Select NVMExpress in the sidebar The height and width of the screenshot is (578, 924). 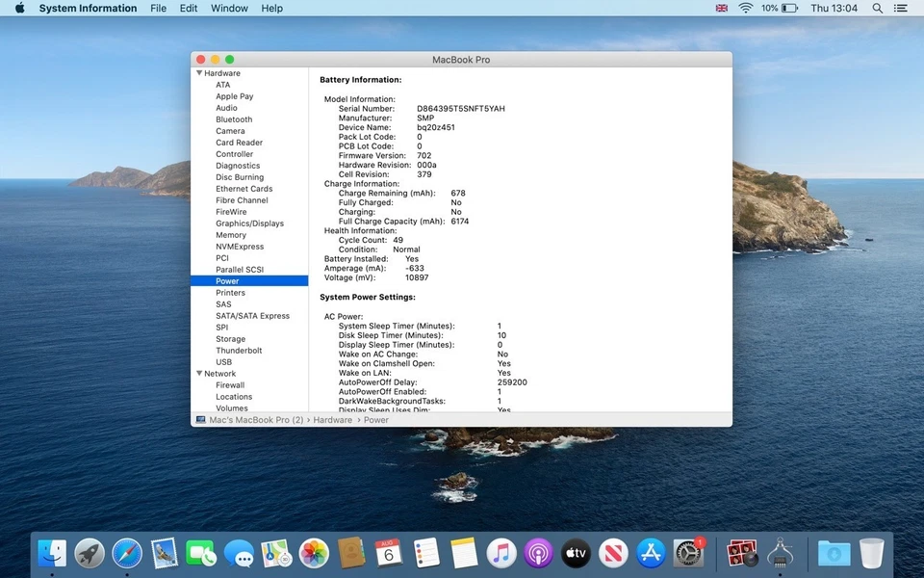click(x=240, y=247)
